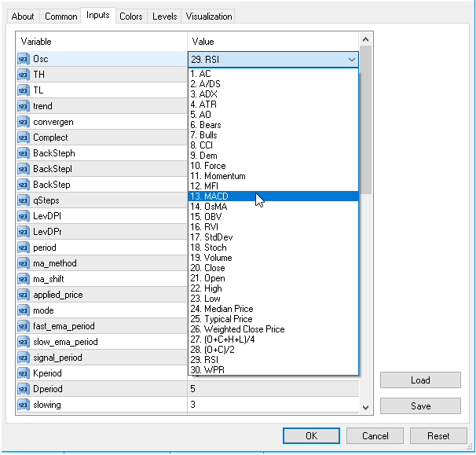Collapse the Osc dropdown with its arrow

tap(350, 59)
